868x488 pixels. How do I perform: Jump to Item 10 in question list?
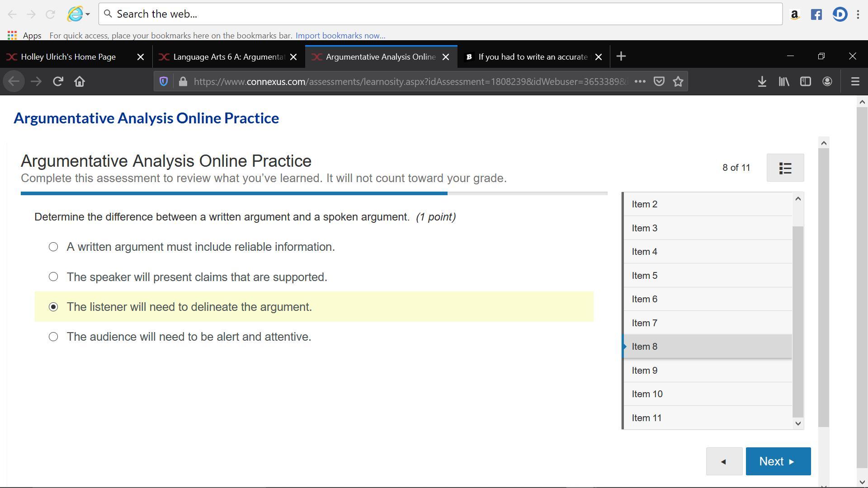pos(647,394)
